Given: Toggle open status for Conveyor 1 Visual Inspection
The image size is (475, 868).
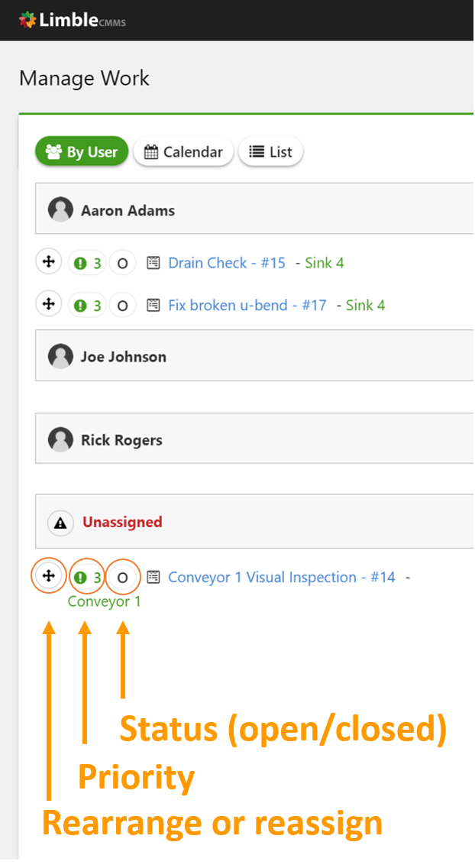Looking at the screenshot, I should tap(122, 578).
